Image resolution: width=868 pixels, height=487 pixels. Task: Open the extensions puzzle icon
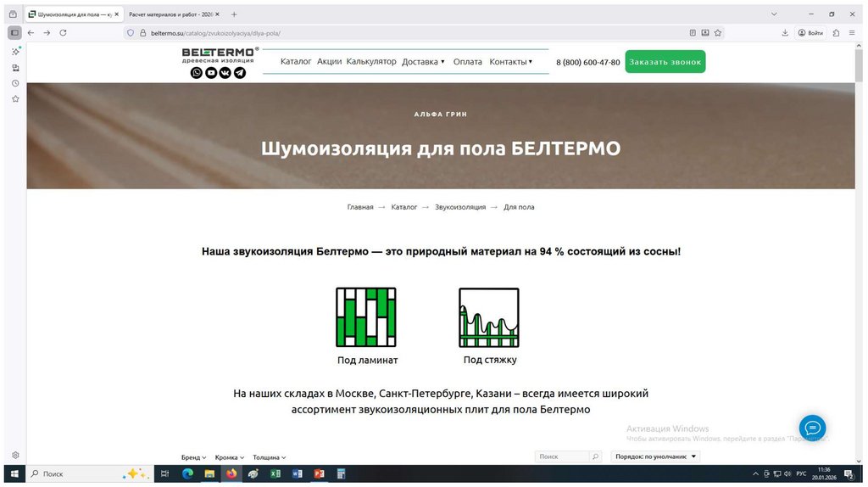(836, 33)
